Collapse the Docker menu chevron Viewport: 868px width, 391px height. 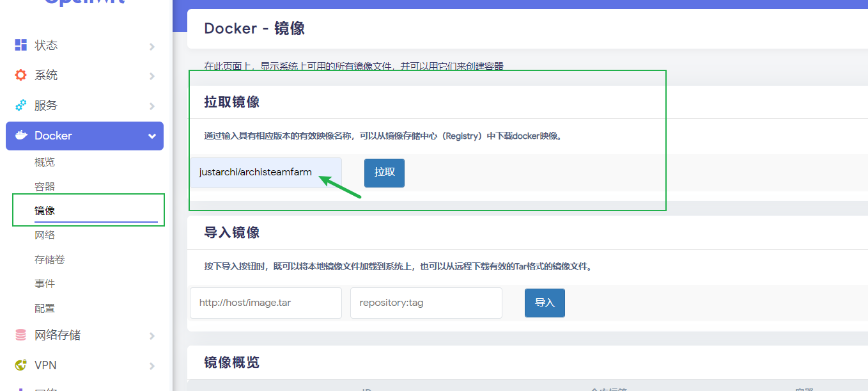coord(151,136)
